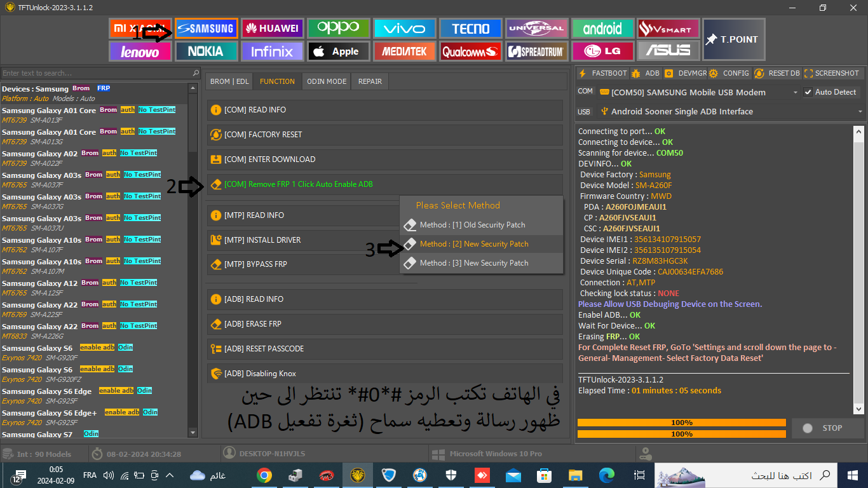Viewport: 868px width, 488px height.
Task: Select the Samsung brand button
Action: (x=206, y=29)
